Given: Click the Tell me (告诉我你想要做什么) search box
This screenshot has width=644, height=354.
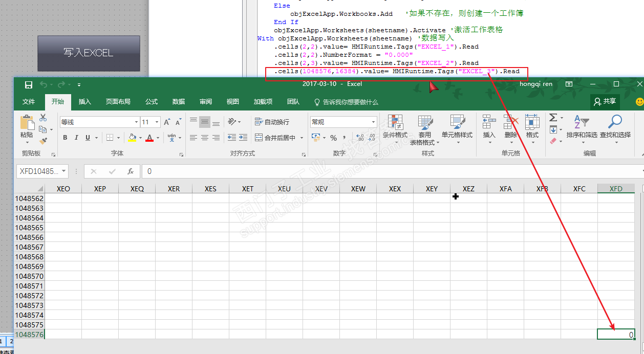Looking at the screenshot, I should [x=346, y=102].
